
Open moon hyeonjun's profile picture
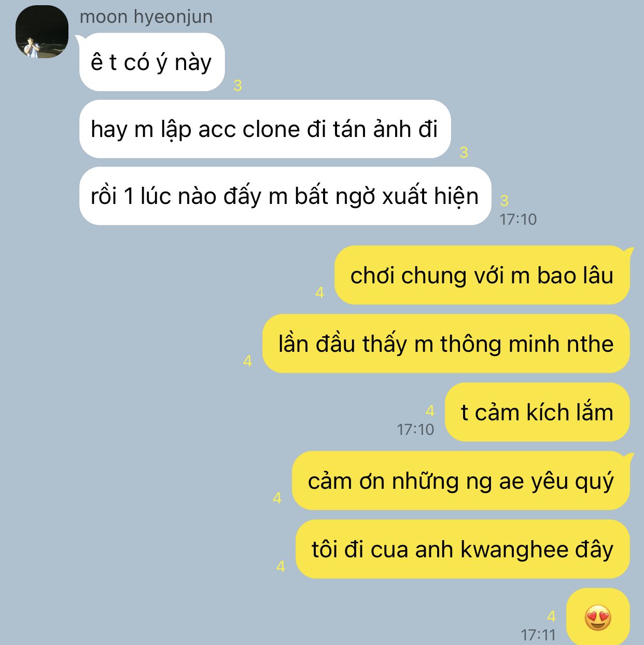click(x=41, y=31)
